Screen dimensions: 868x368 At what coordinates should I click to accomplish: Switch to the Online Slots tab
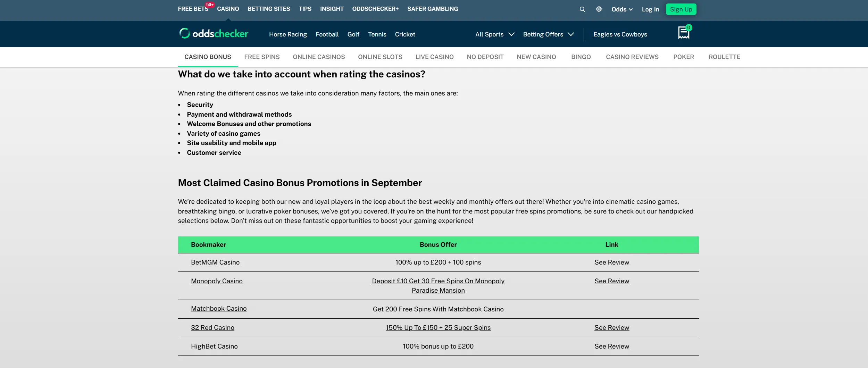click(380, 57)
